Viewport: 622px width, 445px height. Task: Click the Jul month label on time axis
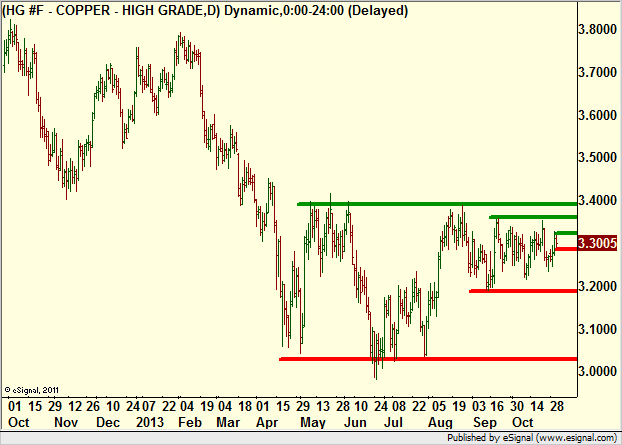pos(393,422)
